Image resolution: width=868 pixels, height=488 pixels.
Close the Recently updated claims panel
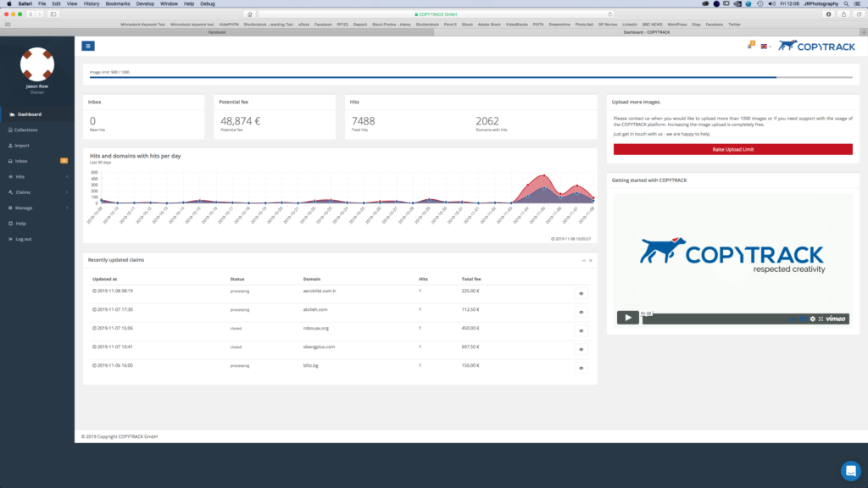coord(591,261)
